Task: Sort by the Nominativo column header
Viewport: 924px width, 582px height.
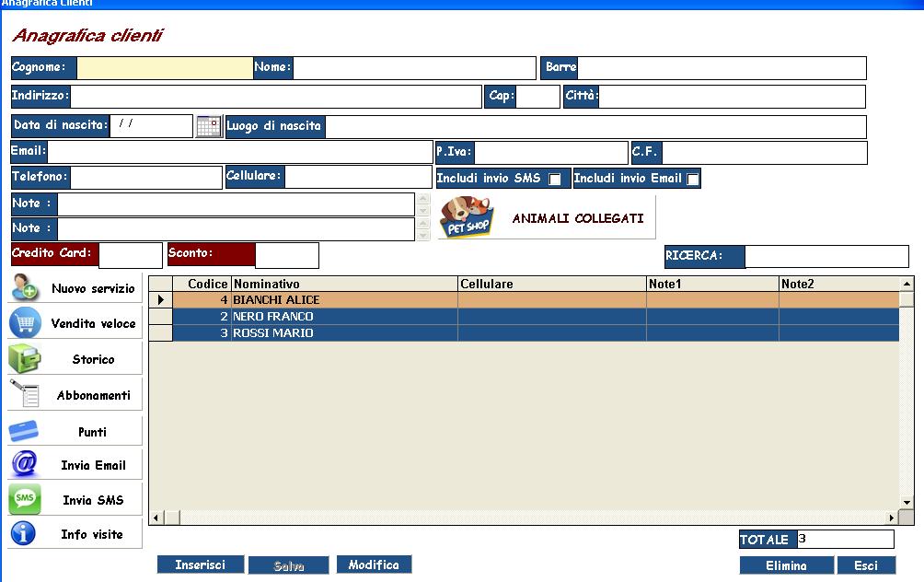Action: click(344, 284)
